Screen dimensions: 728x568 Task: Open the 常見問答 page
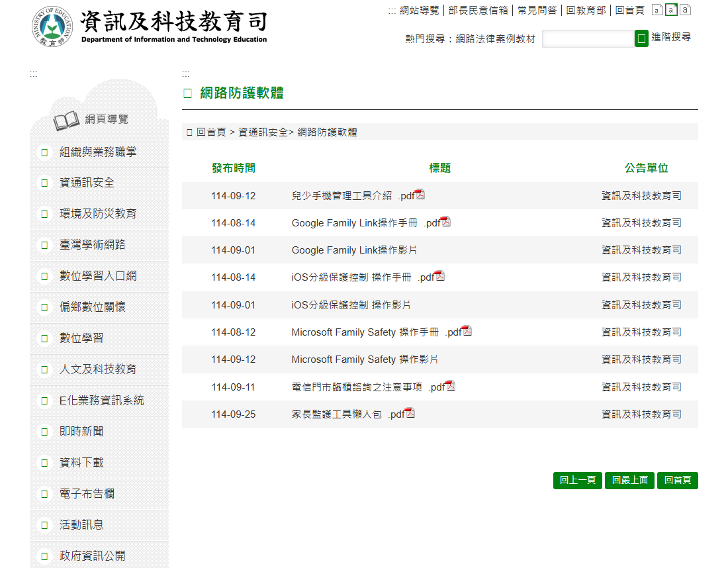[537, 11]
